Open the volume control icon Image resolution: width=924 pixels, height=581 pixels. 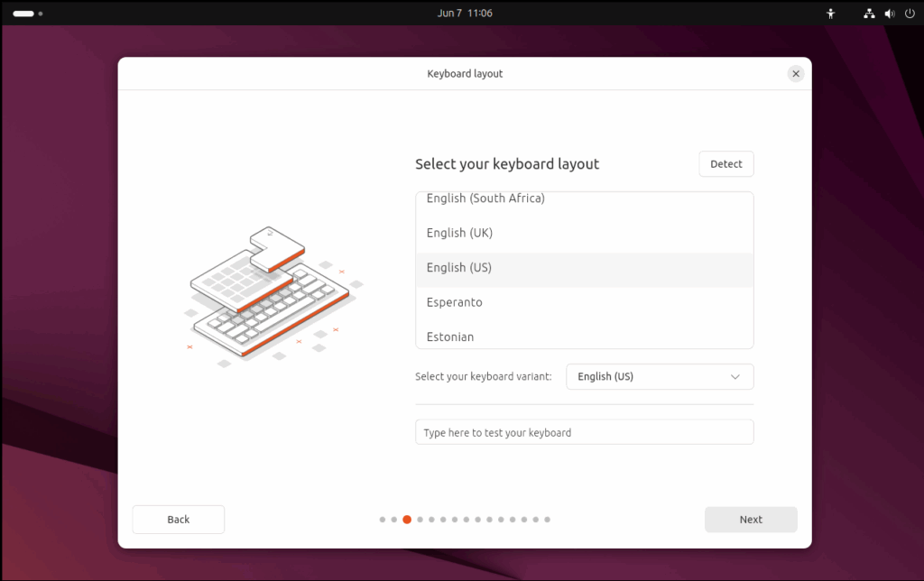click(x=889, y=14)
